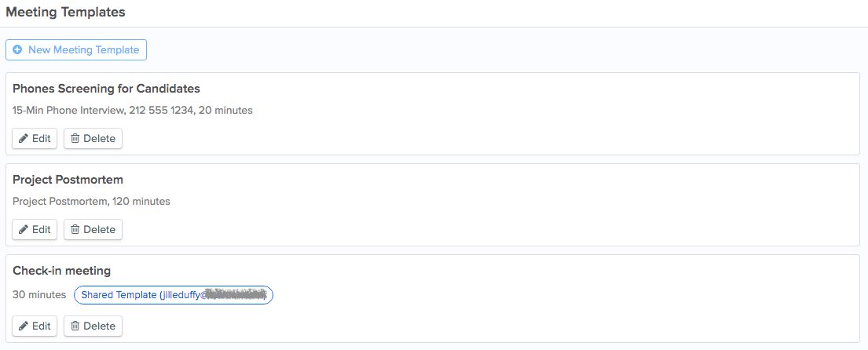
Task: Click the 120 minutes duration text
Action: (141, 202)
